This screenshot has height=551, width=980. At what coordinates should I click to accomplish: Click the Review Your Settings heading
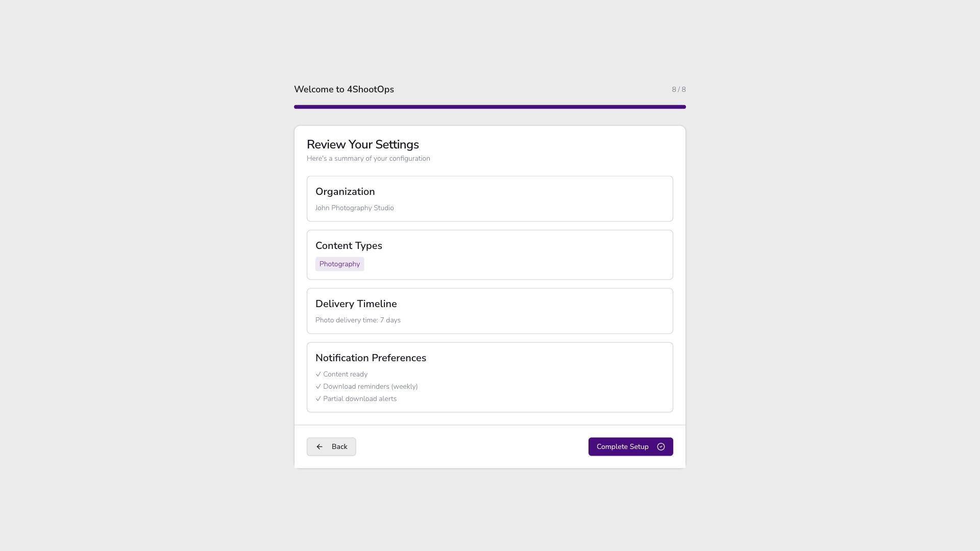(x=362, y=144)
